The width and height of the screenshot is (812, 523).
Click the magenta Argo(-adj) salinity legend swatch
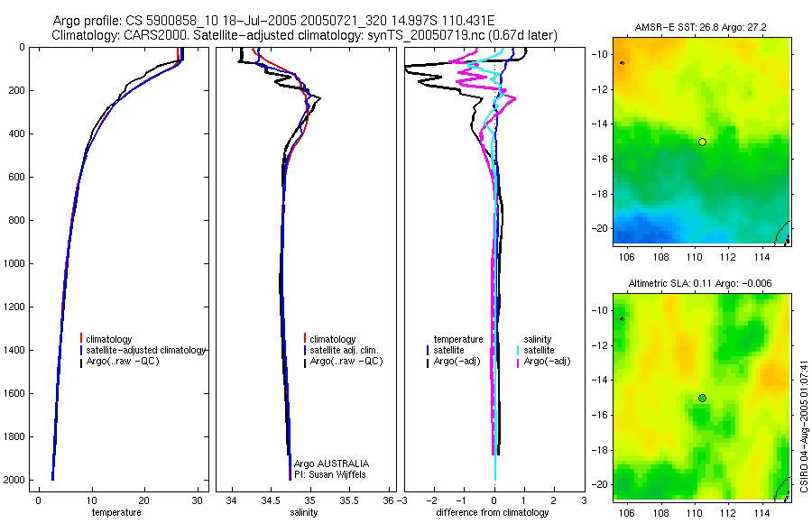tap(518, 362)
